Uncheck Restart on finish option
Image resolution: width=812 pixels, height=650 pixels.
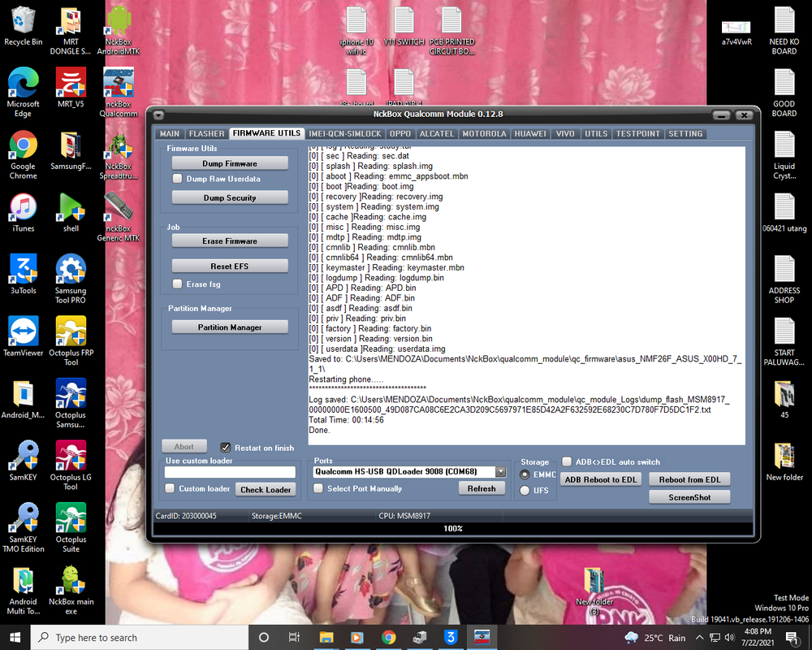(225, 448)
